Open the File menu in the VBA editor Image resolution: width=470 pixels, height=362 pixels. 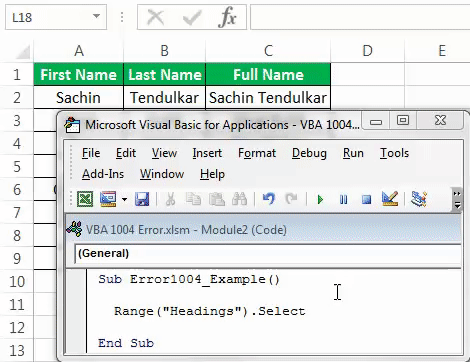click(91, 153)
